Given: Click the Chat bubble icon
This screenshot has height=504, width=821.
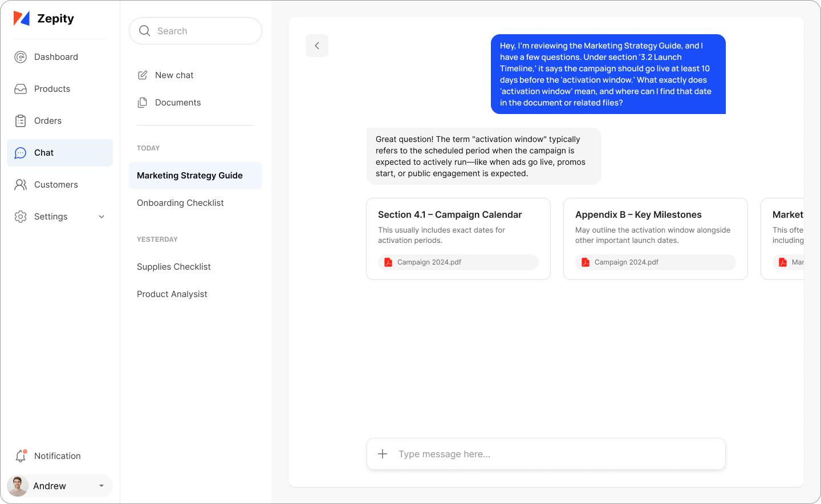Looking at the screenshot, I should coord(21,153).
